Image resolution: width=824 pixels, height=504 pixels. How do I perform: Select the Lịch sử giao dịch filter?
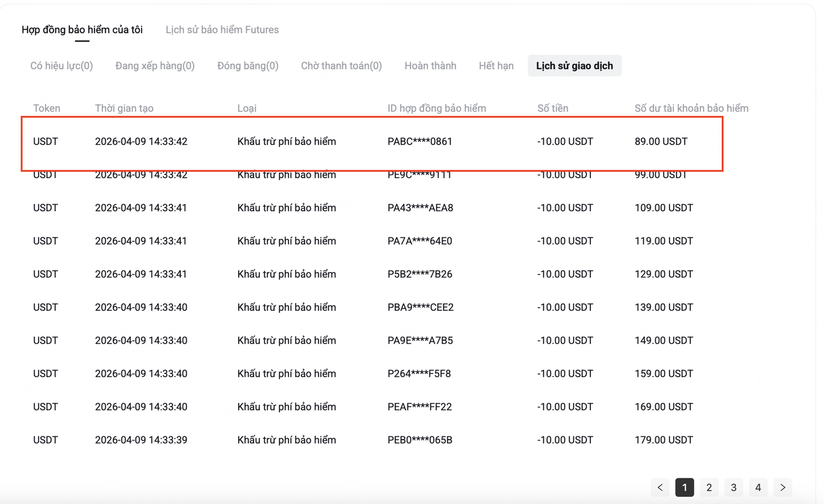(575, 66)
